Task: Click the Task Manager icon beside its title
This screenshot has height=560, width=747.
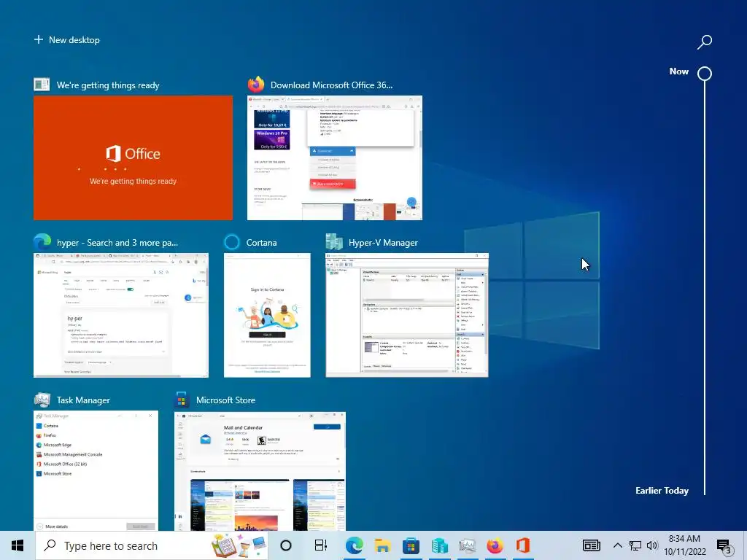Action: click(42, 400)
